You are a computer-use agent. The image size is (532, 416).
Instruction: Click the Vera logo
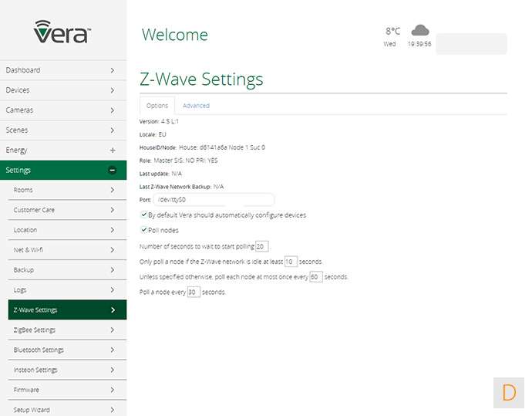click(62, 32)
